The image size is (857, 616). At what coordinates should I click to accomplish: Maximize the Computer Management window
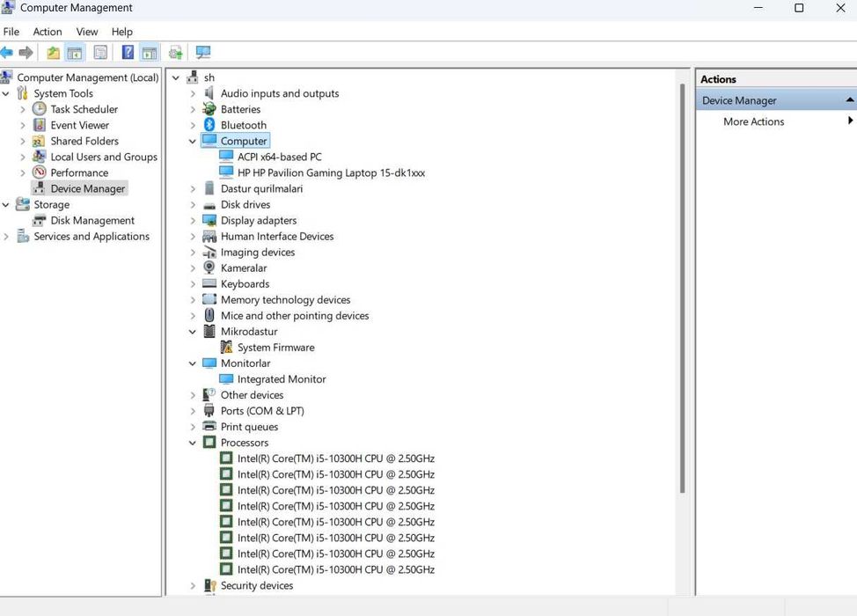[799, 8]
